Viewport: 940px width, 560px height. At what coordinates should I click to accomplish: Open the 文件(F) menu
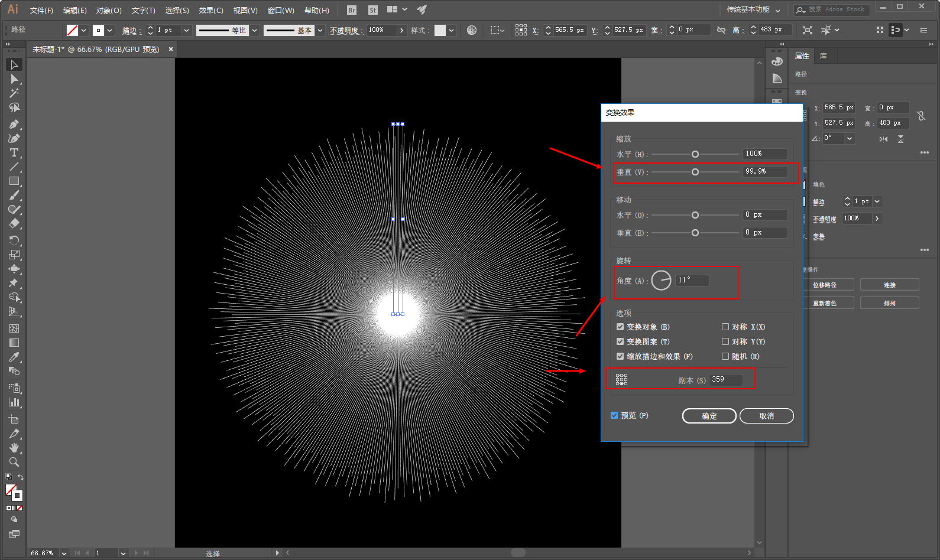41,10
